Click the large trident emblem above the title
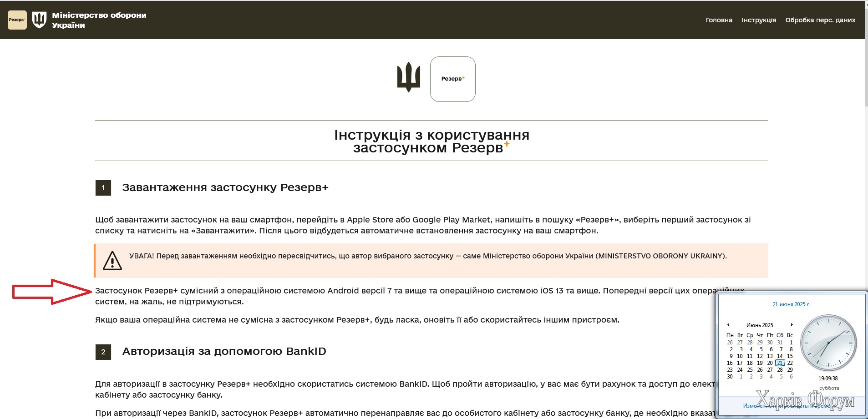 pos(409,77)
